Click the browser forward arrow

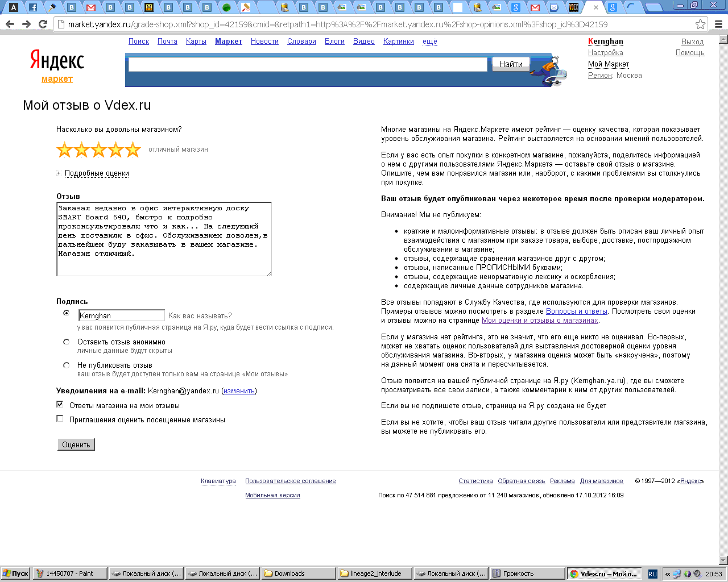point(26,24)
